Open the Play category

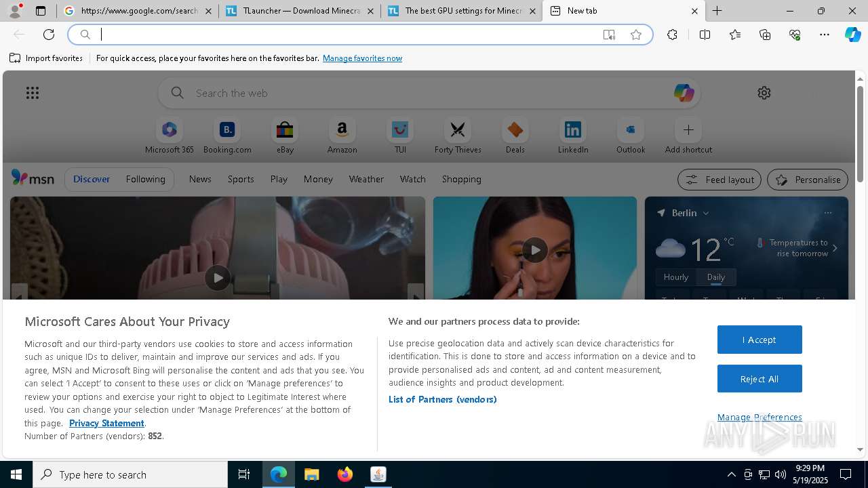click(x=279, y=179)
